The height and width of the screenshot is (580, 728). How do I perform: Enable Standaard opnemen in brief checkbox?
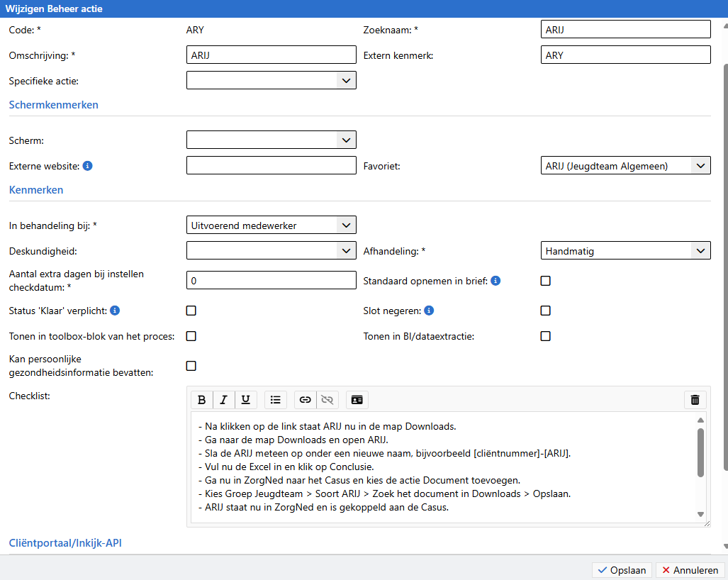tap(545, 281)
